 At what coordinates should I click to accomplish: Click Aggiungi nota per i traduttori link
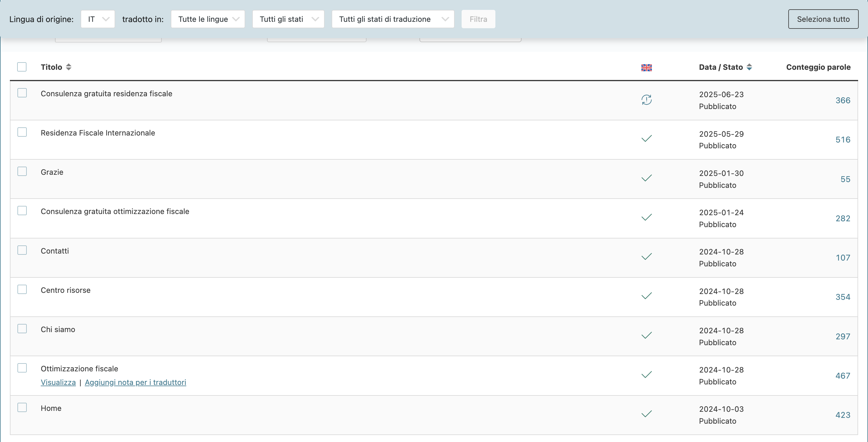pyautogui.click(x=136, y=382)
